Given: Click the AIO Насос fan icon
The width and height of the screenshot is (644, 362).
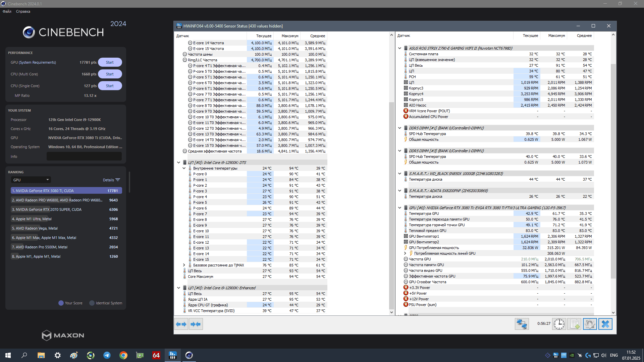Looking at the screenshot, I should point(406,105).
